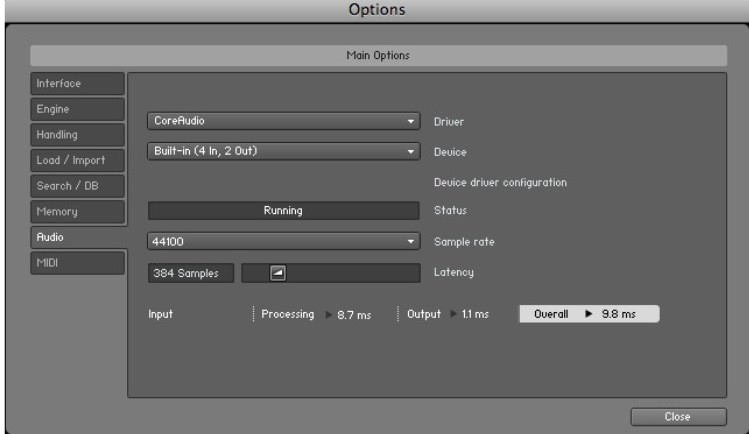Expand the Built-in device dropdown
749x434 pixels.
[x=284, y=151]
